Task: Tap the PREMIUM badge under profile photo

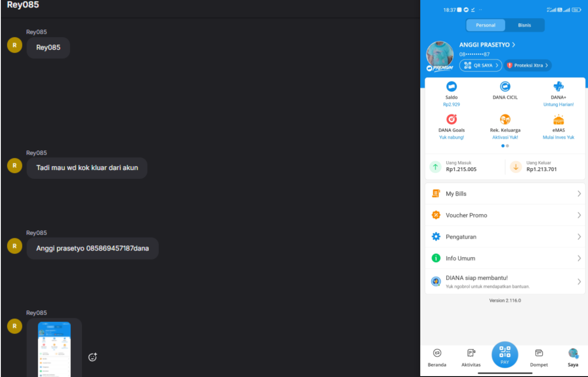Action: [440, 68]
